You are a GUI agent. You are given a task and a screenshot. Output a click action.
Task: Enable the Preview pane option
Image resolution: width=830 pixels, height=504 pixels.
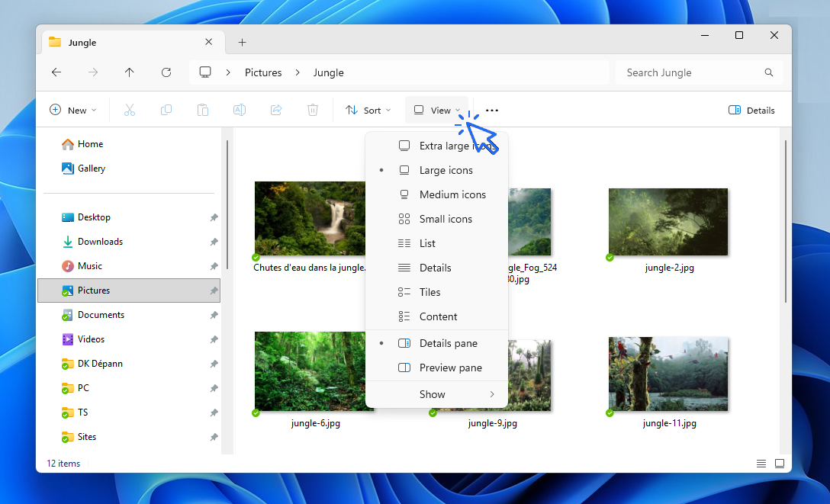450,368
